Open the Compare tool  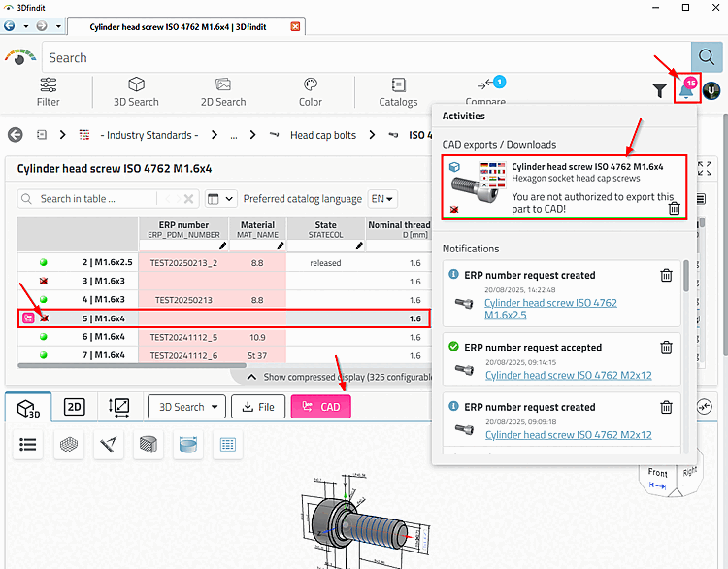[x=485, y=92]
